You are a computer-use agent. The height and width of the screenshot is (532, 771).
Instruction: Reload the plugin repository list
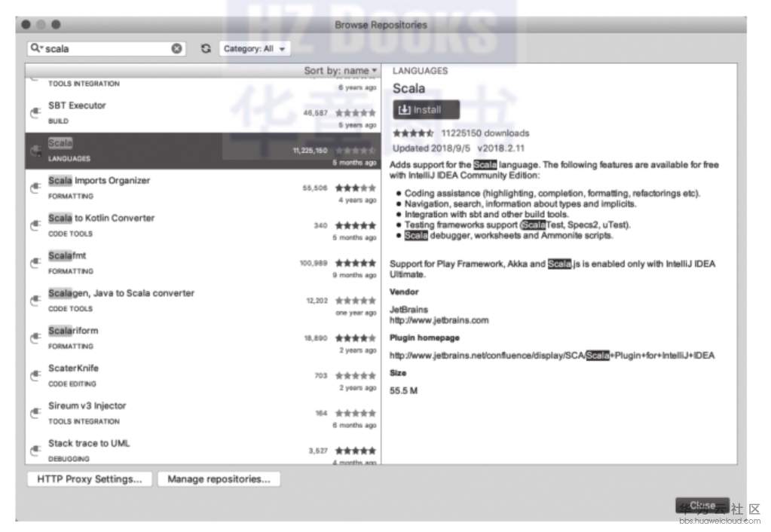(x=206, y=48)
